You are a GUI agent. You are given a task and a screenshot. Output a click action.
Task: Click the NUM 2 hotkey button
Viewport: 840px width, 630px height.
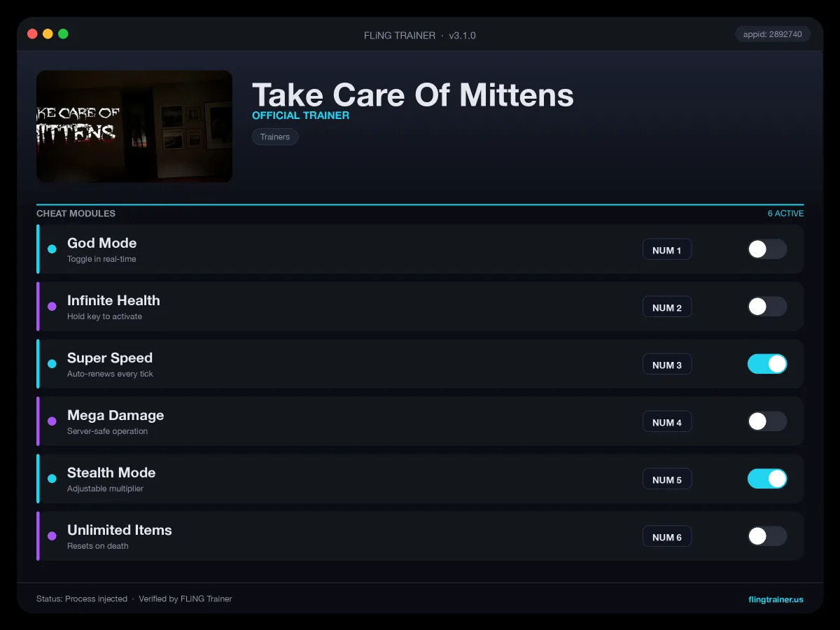click(667, 307)
